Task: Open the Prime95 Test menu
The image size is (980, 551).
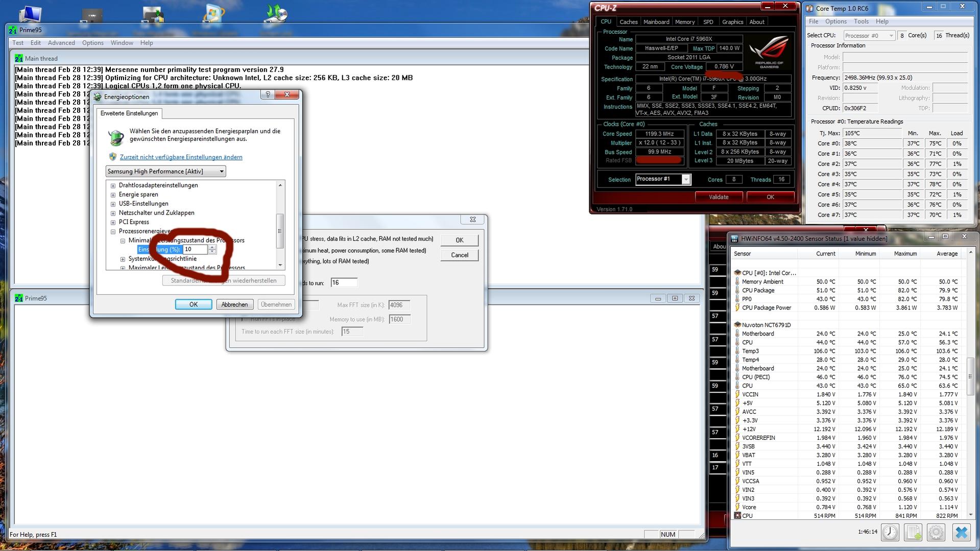Action: (18, 43)
